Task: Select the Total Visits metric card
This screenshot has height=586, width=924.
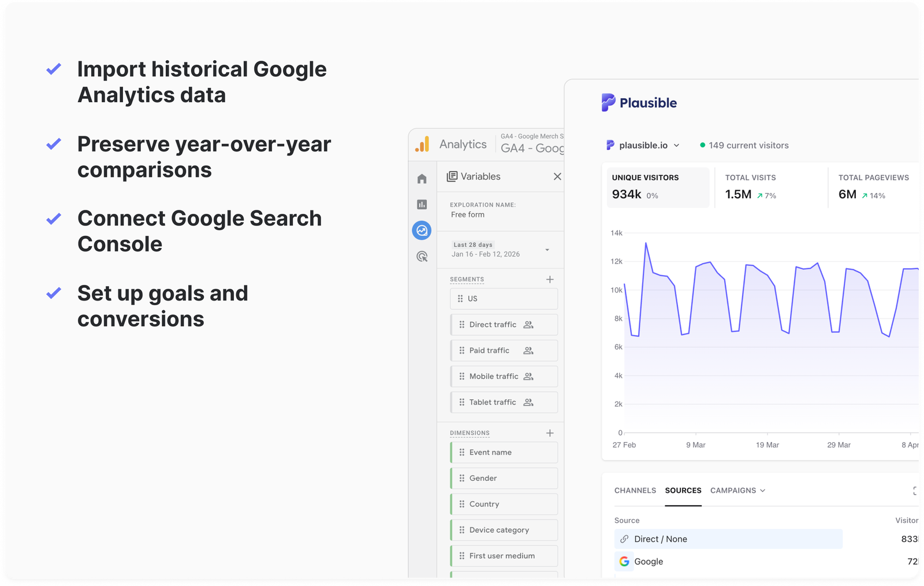Action: point(770,187)
